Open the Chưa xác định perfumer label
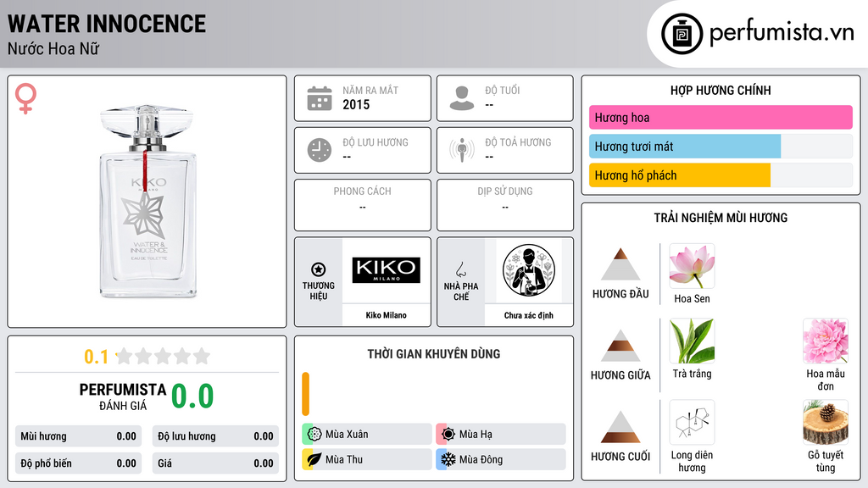Viewport: 868px width, 488px height. (529, 315)
